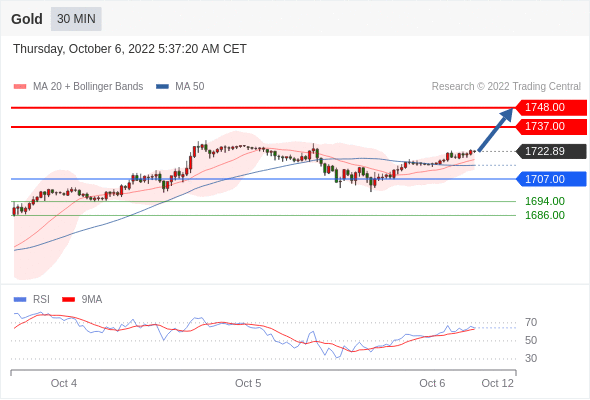Click the red 9MA legend swatch
Screen dimensions: 590x400
[68, 300]
